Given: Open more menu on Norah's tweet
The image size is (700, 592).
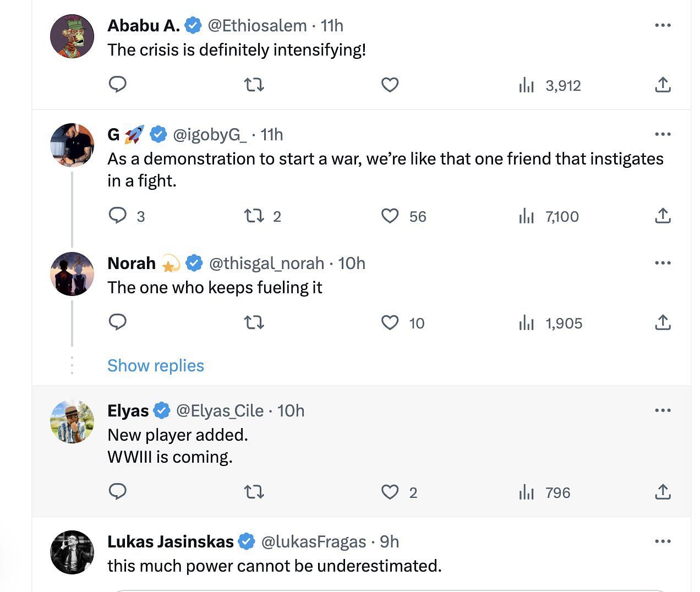Looking at the screenshot, I should [x=663, y=263].
